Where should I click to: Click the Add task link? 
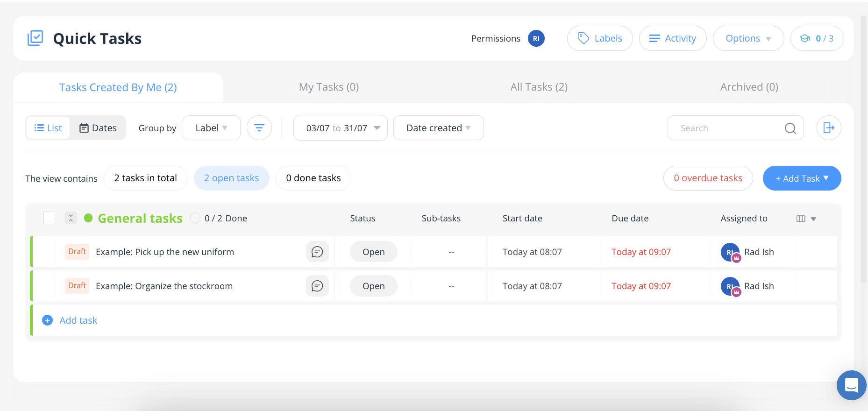(78, 320)
